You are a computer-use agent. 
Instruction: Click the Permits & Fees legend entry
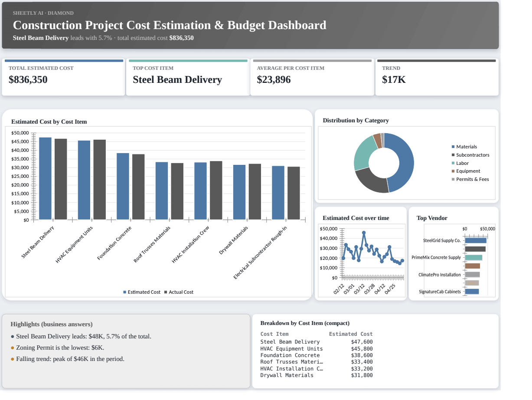pyautogui.click(x=470, y=179)
